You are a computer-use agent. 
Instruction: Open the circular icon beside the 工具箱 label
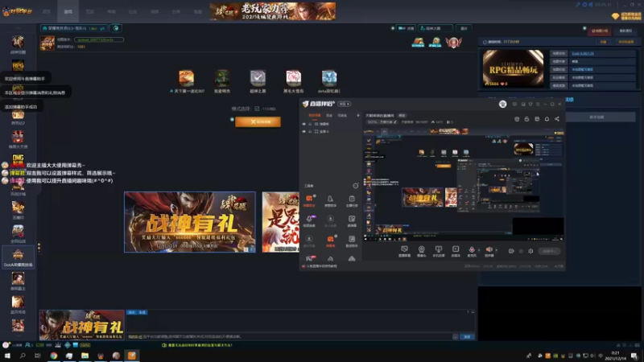(x=355, y=186)
